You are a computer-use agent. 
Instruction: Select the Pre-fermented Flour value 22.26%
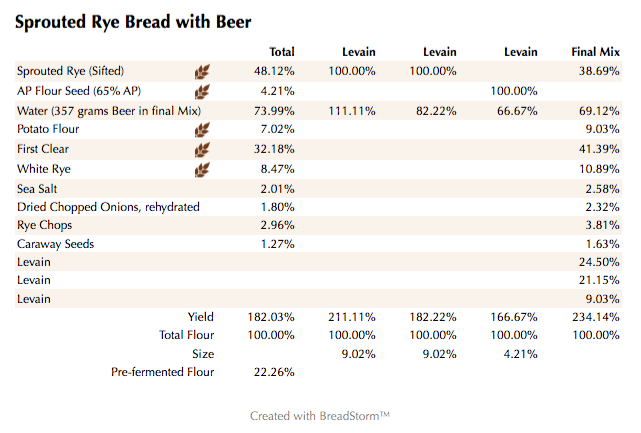point(270,373)
